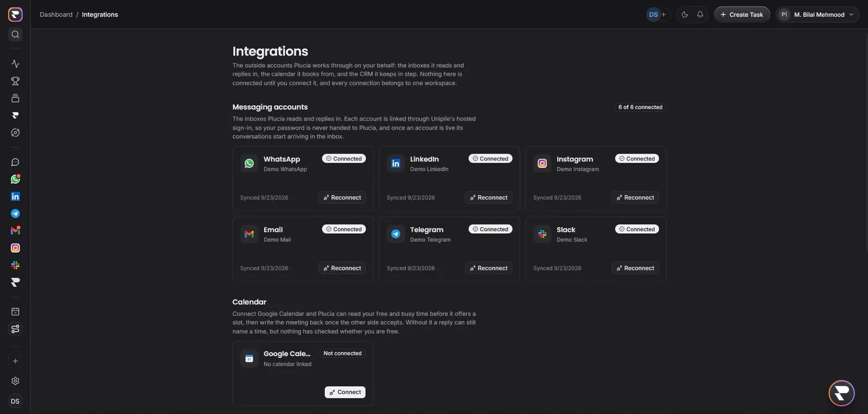Image resolution: width=868 pixels, height=414 pixels.
Task: Click 'Synced 9/23/2026' on the Slack card
Action: (x=557, y=268)
